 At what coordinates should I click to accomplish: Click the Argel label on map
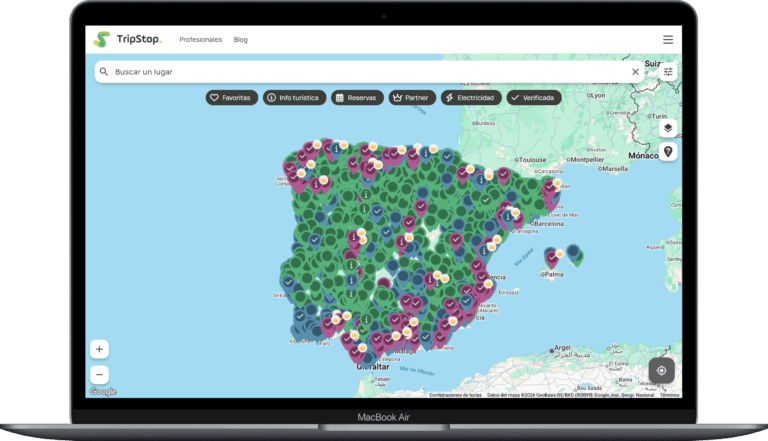tap(562, 347)
